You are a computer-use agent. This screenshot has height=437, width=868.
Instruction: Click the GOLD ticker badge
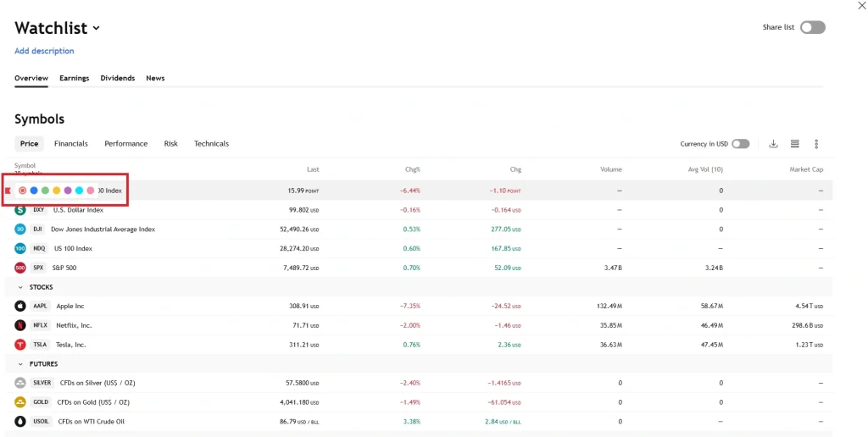(x=41, y=402)
